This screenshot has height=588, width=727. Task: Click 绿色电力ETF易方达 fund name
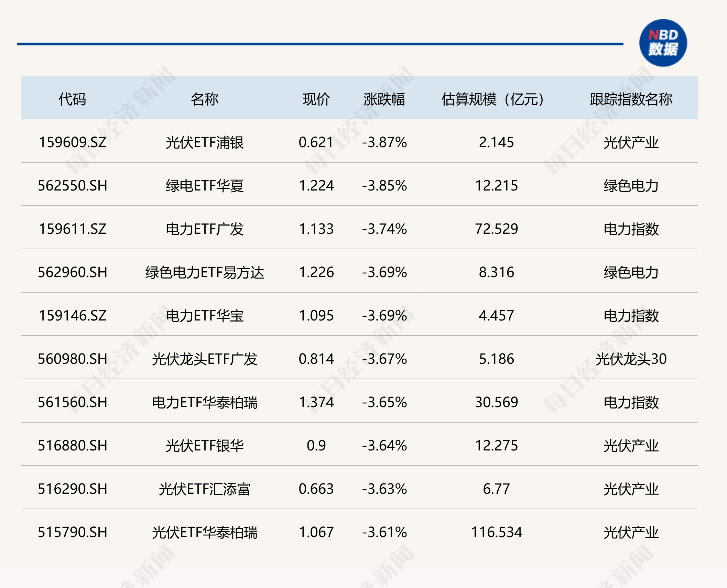(x=205, y=272)
